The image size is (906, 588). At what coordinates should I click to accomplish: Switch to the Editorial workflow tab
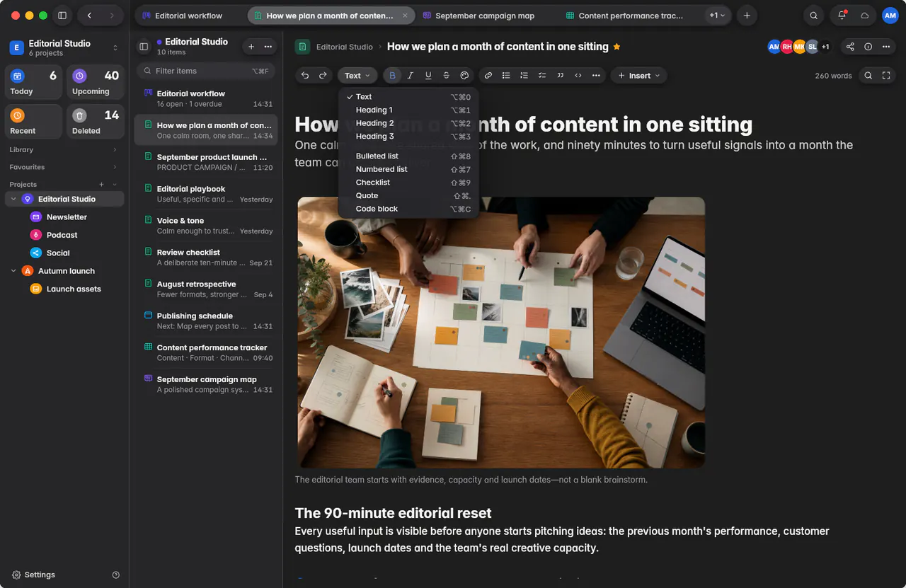coord(190,16)
